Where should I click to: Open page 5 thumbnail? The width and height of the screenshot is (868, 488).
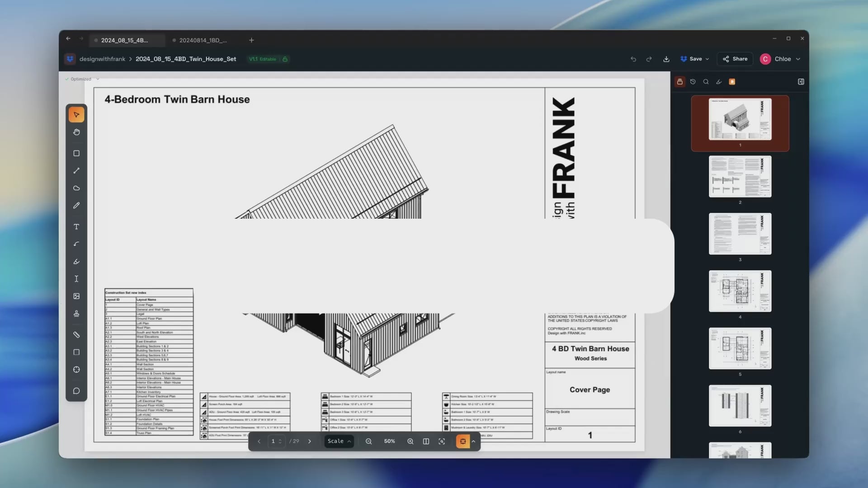pos(740,349)
